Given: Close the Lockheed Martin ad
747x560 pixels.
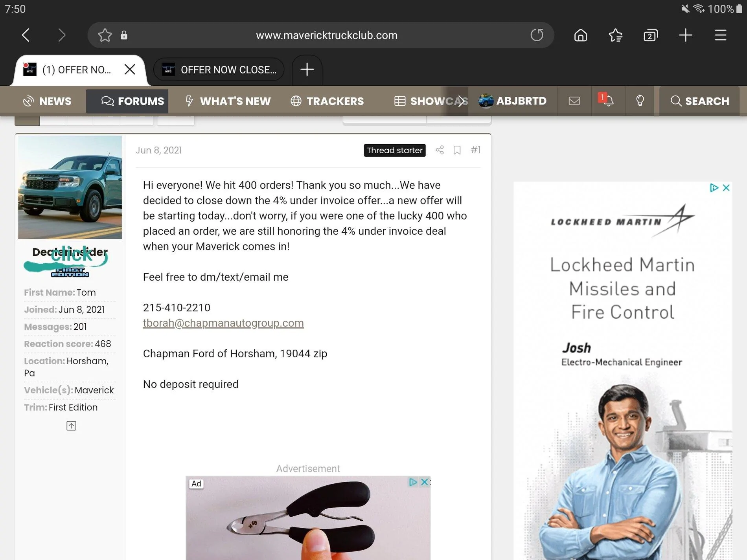Looking at the screenshot, I should coord(726,188).
